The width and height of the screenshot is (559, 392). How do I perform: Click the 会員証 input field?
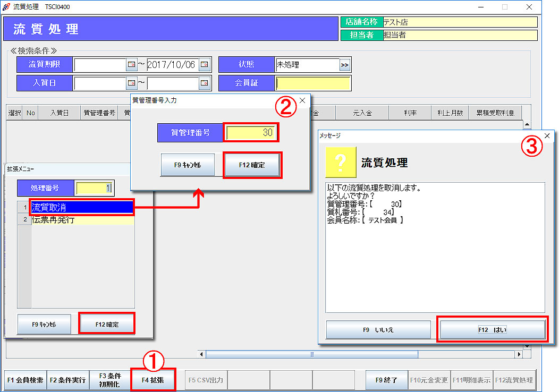313,83
